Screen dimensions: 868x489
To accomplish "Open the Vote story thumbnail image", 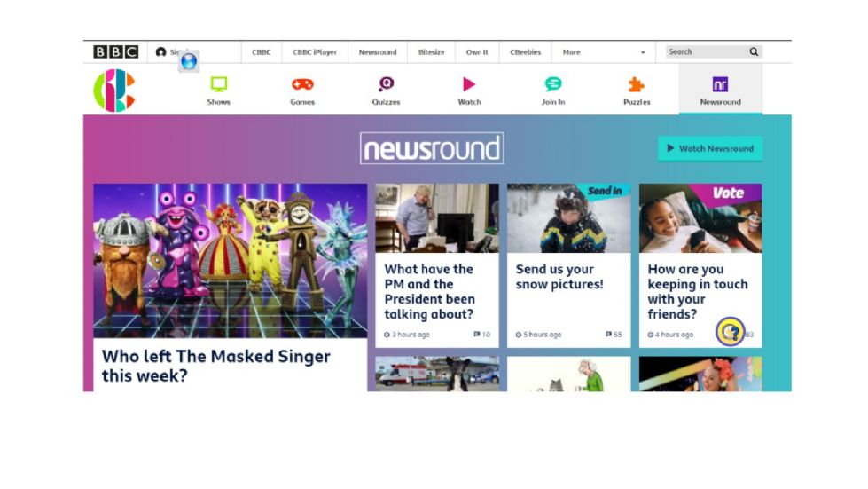I will 700,218.
